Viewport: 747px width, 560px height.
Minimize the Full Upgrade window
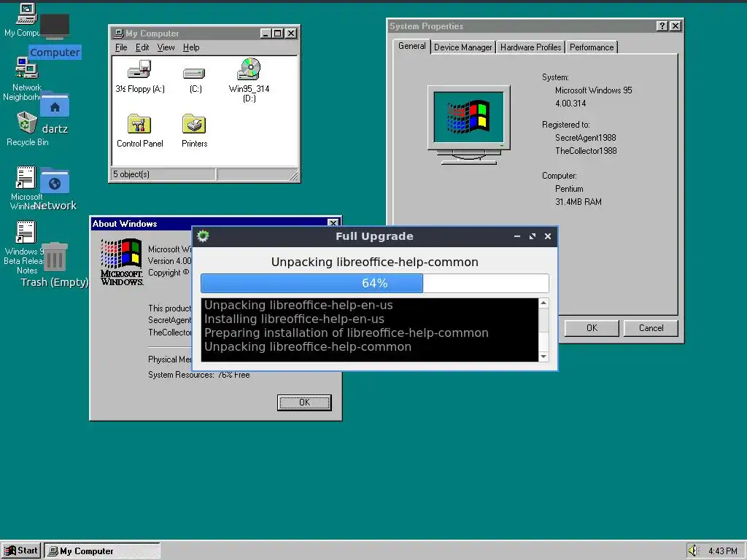(x=517, y=236)
